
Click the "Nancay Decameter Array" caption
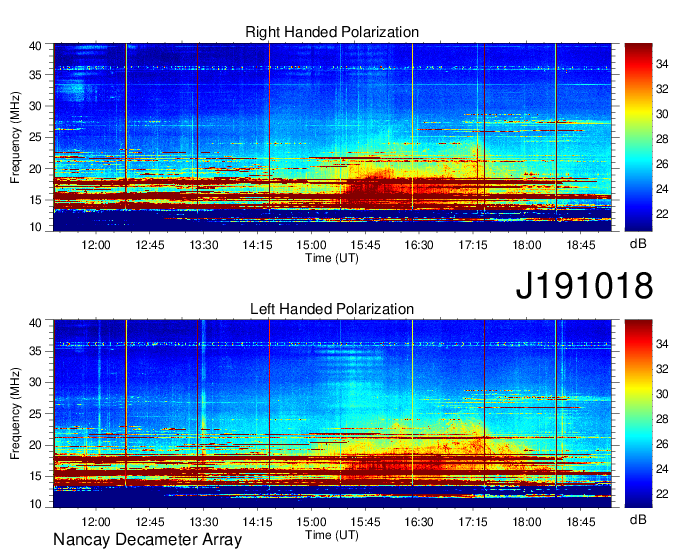pos(147,540)
